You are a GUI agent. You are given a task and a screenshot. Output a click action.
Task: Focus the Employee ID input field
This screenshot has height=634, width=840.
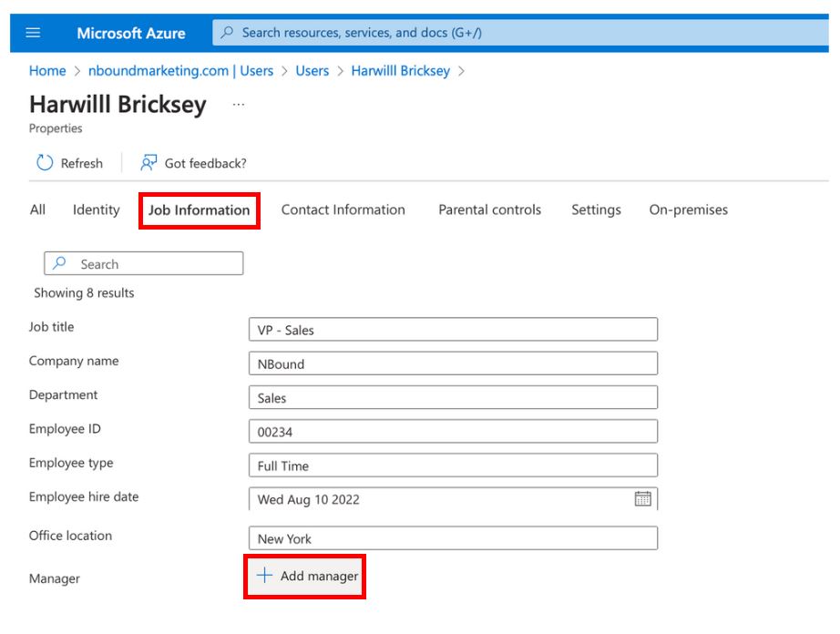click(x=453, y=432)
